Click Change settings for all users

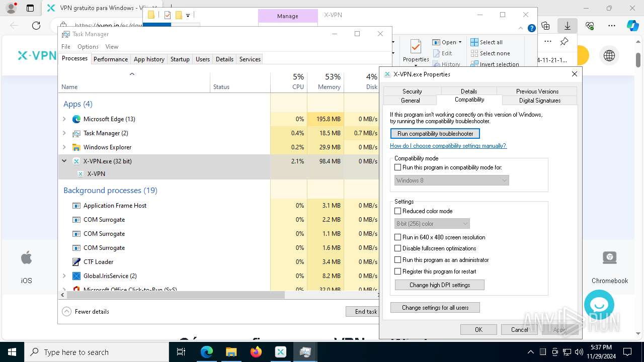(x=435, y=308)
